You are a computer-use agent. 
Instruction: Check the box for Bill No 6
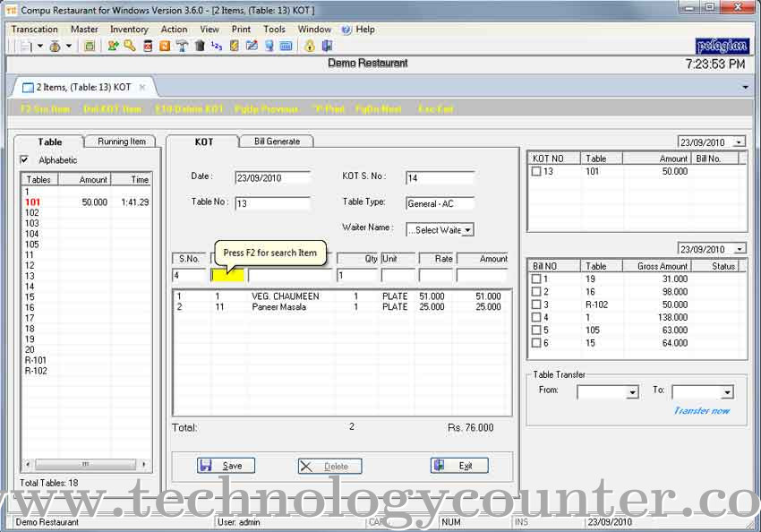[x=536, y=343]
